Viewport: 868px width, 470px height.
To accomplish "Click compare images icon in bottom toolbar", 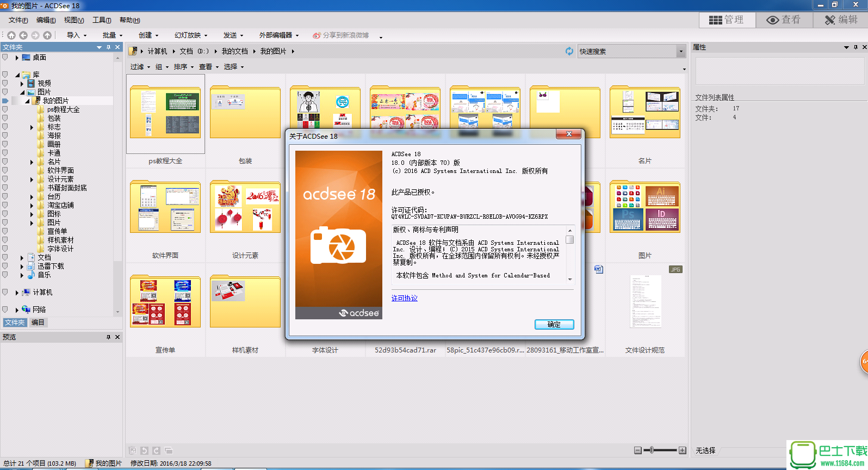I will tap(169, 450).
